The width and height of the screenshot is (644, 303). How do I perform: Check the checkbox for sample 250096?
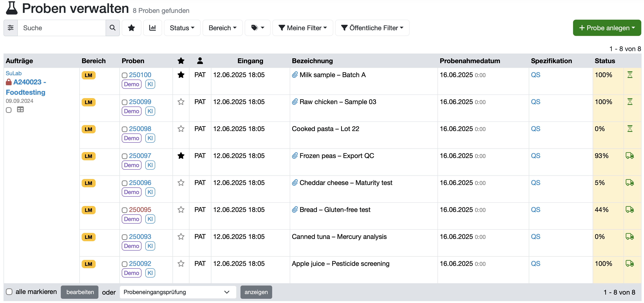[124, 183]
